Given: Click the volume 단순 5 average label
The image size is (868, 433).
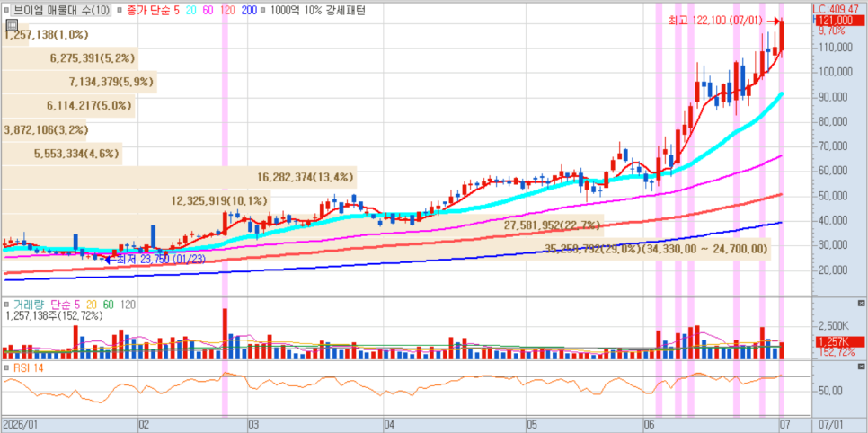Looking at the screenshot, I should (x=66, y=304).
